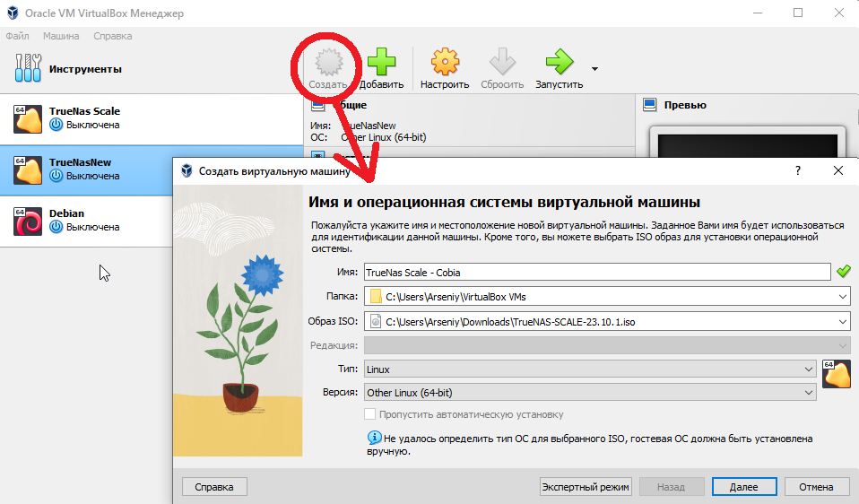Click the Превью heading text
Viewport: 859px width, 504px height.
pyautogui.click(x=685, y=105)
